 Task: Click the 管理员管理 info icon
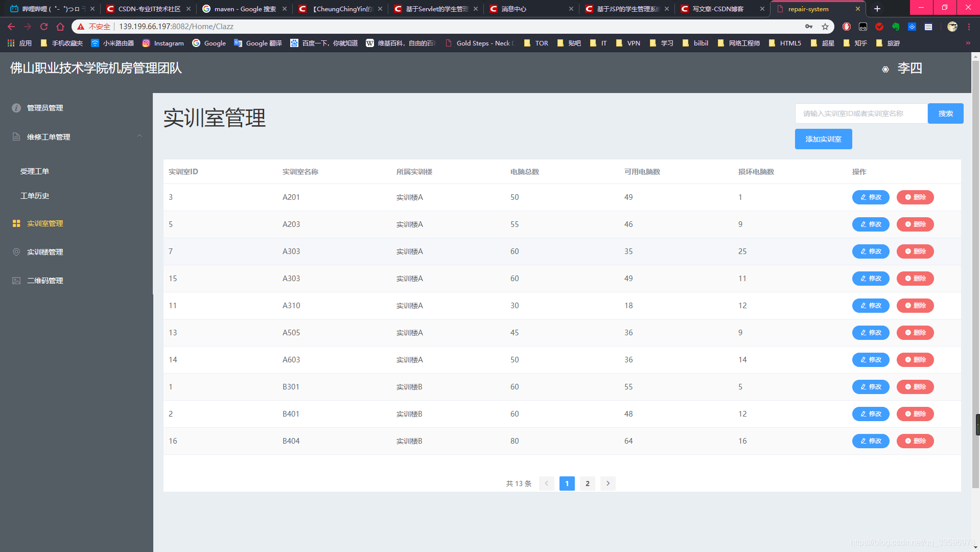(16, 108)
